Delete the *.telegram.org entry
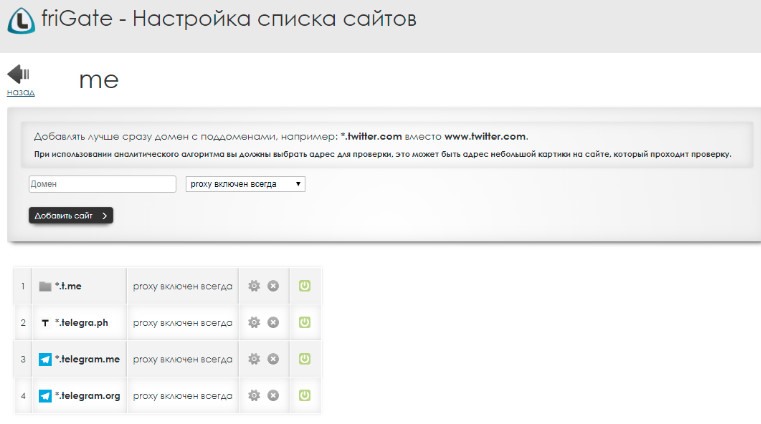Viewport: 761px width, 424px height. (273, 395)
